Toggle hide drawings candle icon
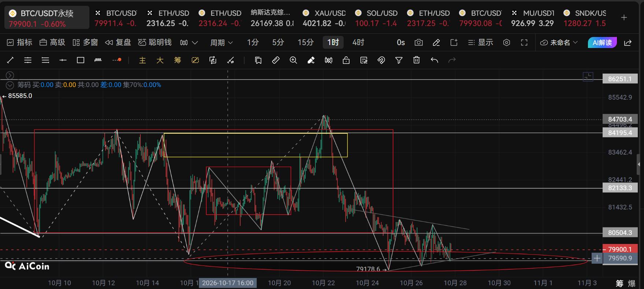 329,60
